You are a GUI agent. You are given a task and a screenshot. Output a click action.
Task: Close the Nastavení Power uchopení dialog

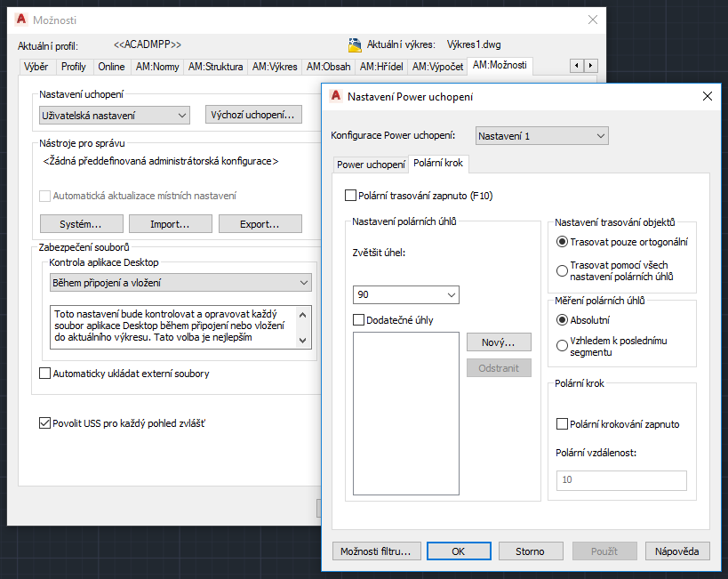tap(708, 96)
